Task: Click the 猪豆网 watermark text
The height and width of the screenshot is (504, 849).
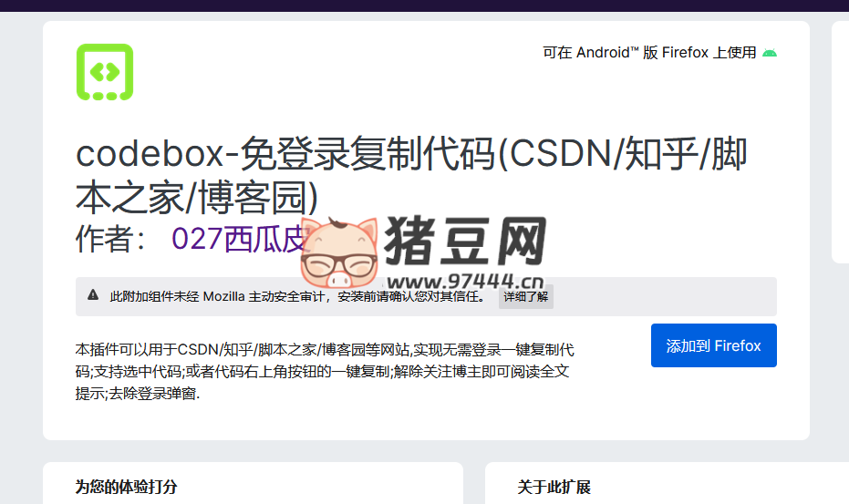Action: coord(466,242)
